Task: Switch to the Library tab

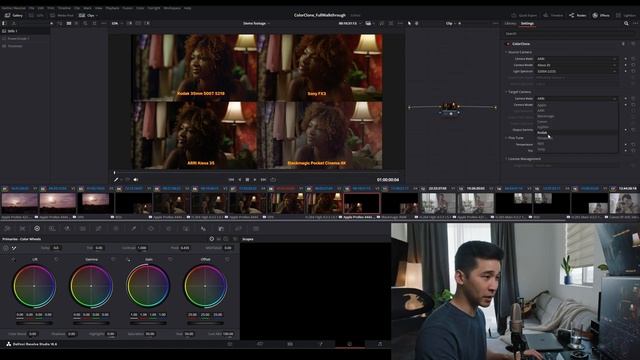Action: click(510, 23)
